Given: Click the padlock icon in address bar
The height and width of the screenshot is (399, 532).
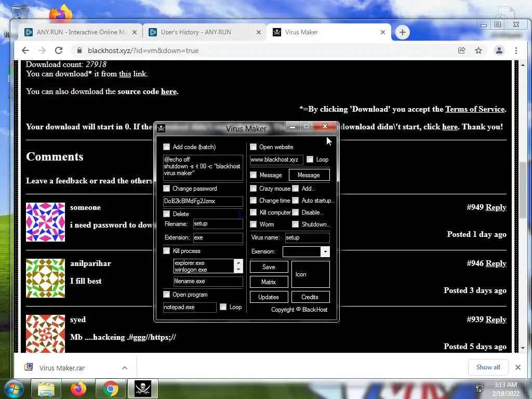Looking at the screenshot, I should [79, 50].
